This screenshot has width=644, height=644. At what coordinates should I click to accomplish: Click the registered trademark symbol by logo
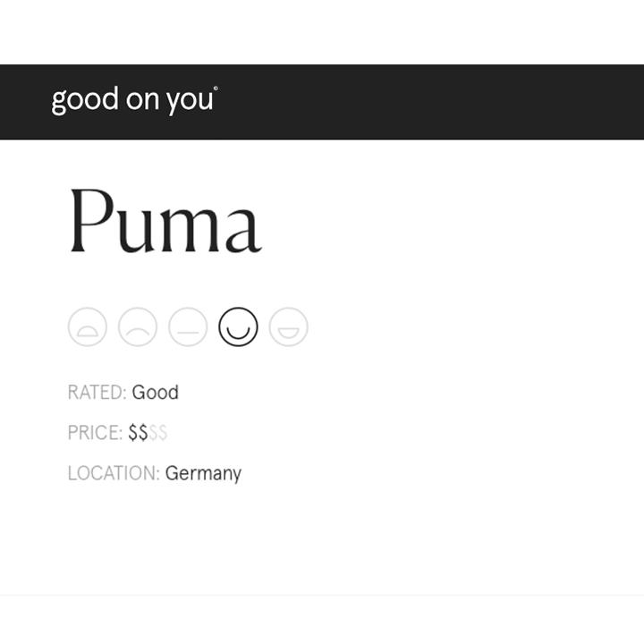point(216,89)
